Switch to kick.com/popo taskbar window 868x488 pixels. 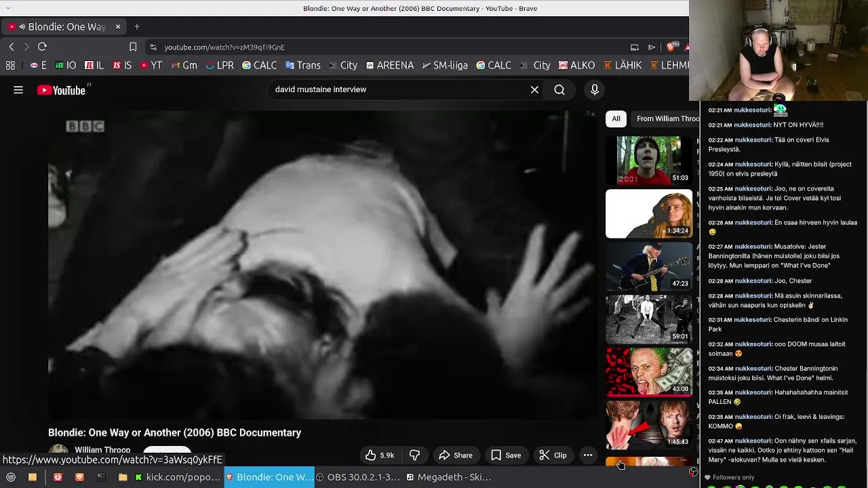[x=178, y=477]
